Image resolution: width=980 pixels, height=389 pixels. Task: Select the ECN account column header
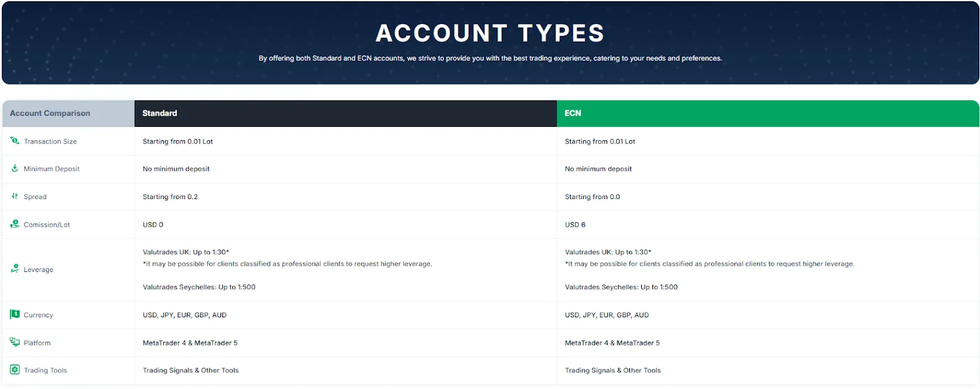[768, 113]
